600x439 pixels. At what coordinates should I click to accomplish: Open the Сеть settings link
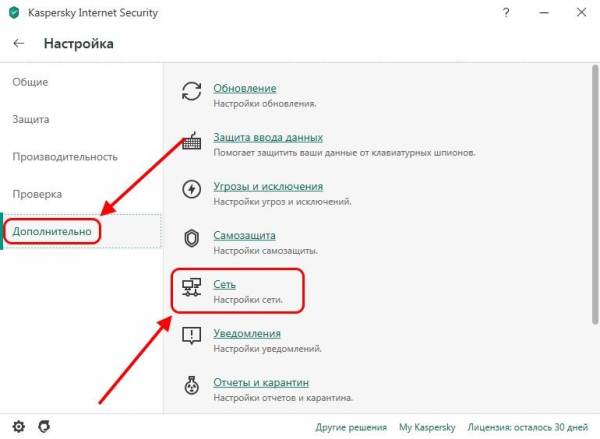tap(224, 284)
